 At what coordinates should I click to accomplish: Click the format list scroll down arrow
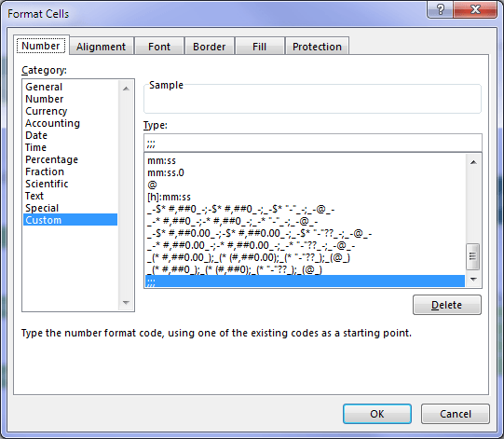point(473,280)
